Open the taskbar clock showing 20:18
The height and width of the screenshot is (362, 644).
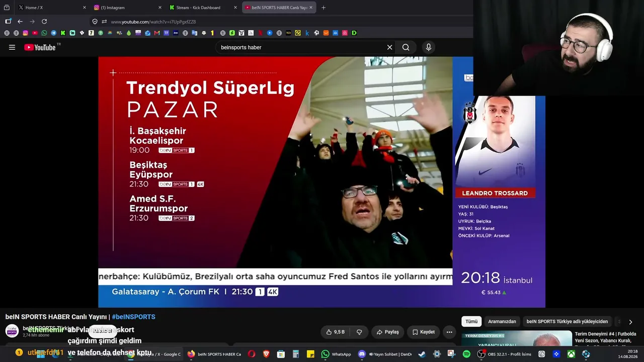pos(629,354)
